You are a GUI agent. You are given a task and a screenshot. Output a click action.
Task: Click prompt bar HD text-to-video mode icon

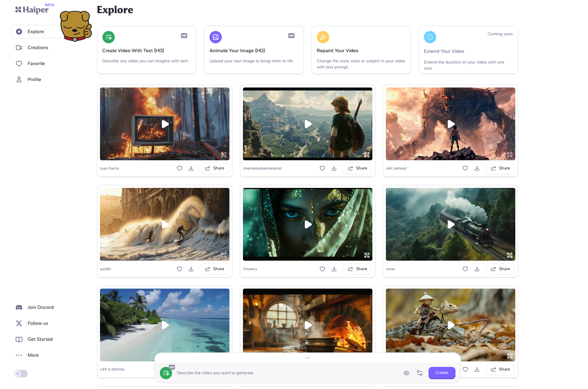coord(166,373)
